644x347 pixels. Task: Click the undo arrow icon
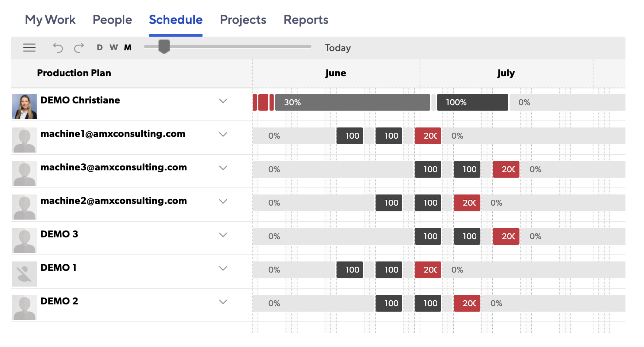point(58,48)
